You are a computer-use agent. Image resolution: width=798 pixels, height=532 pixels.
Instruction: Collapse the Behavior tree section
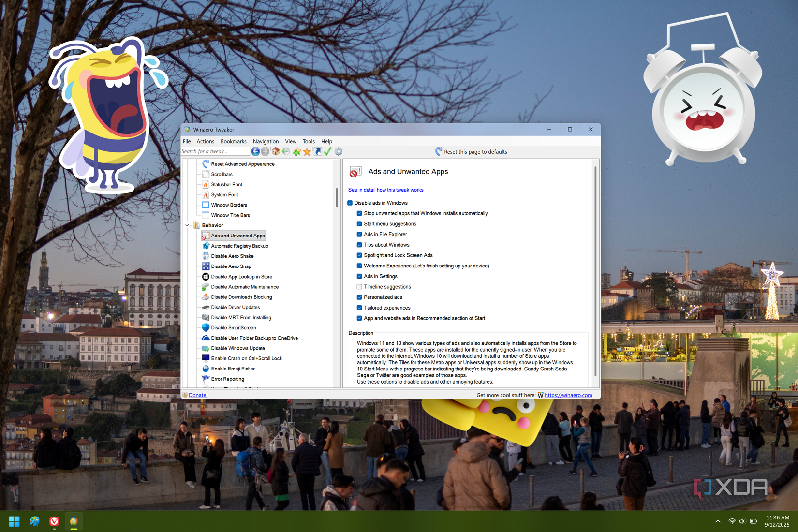coord(187,225)
